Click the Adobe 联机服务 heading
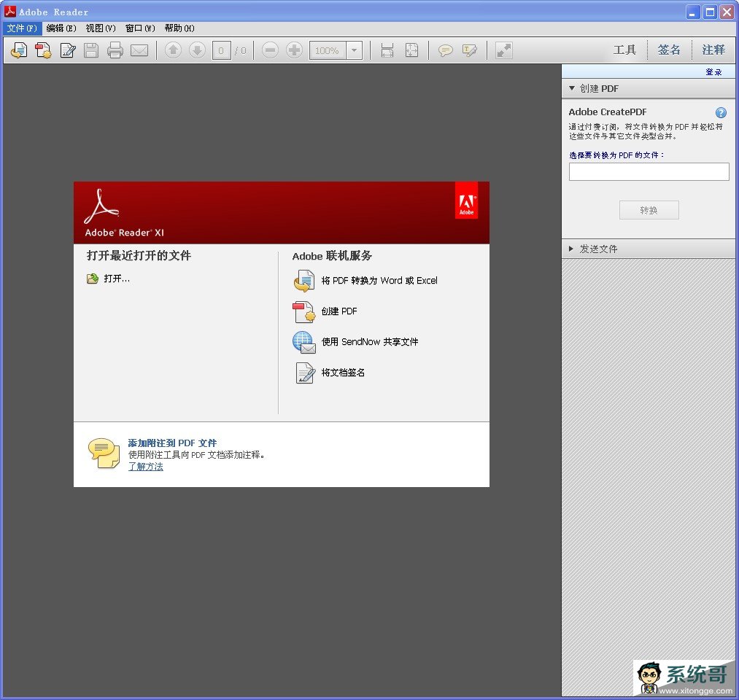739x700 pixels. 332,256
